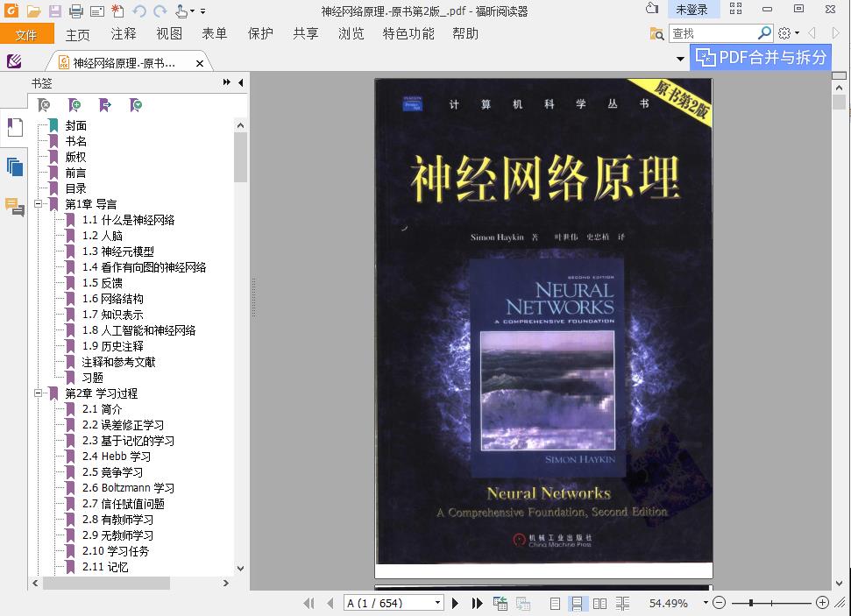Jump to the last page
The height and width of the screenshot is (616, 851).
[x=478, y=603]
